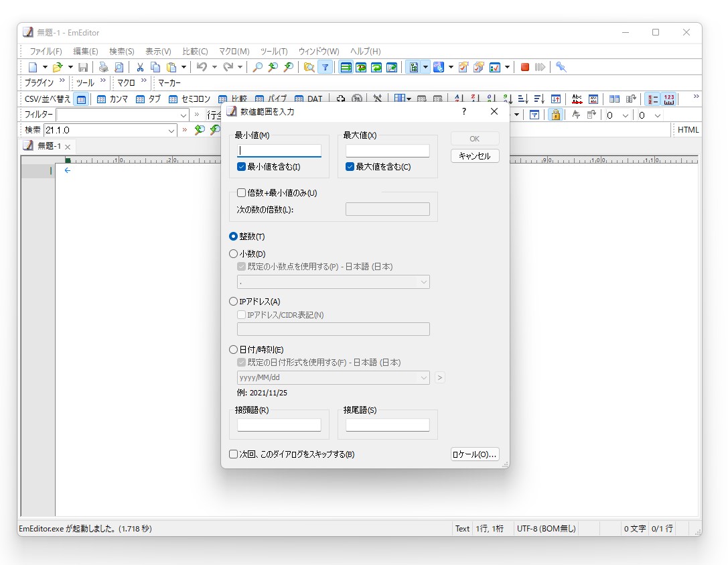
Task: Open the マクロ menu
Action: click(x=232, y=51)
